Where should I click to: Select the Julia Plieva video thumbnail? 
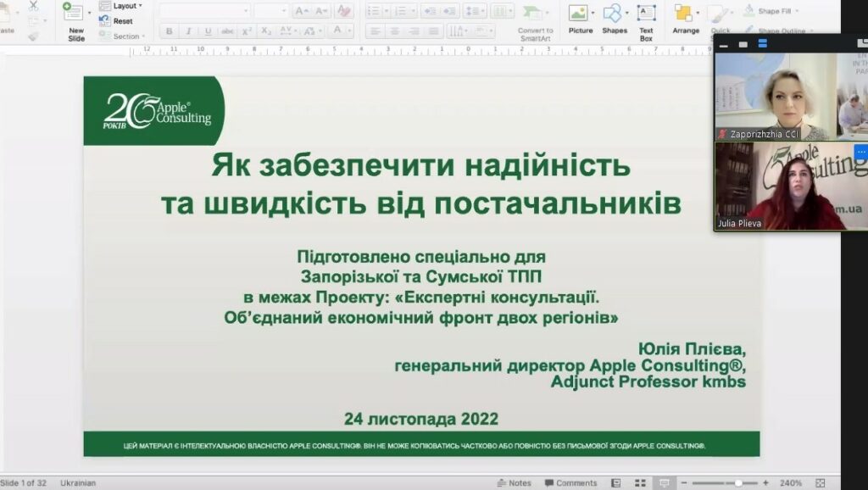pos(791,186)
